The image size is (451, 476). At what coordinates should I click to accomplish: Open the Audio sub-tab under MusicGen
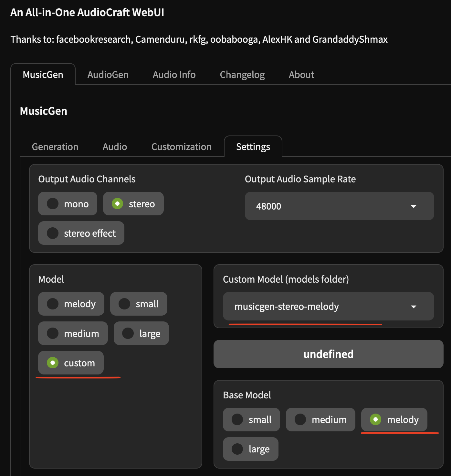point(114,146)
